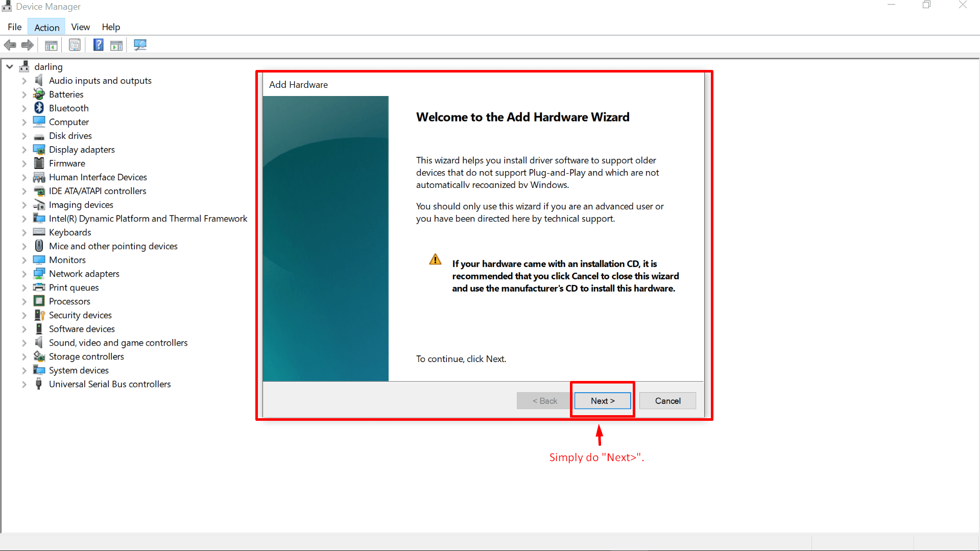
Task: Expand the Display adapters category
Action: click(x=24, y=150)
